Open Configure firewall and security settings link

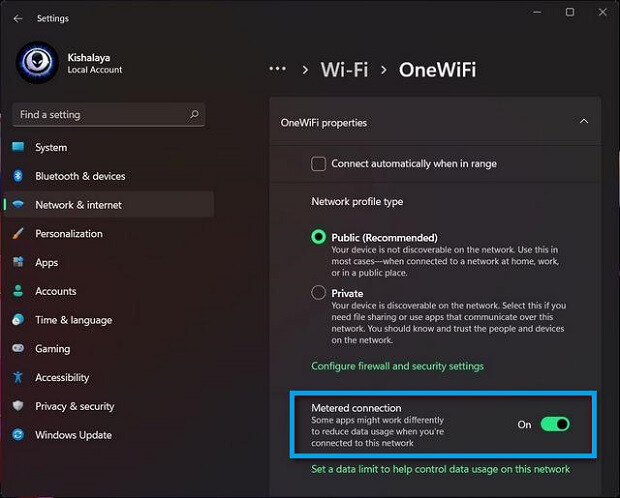click(x=397, y=366)
